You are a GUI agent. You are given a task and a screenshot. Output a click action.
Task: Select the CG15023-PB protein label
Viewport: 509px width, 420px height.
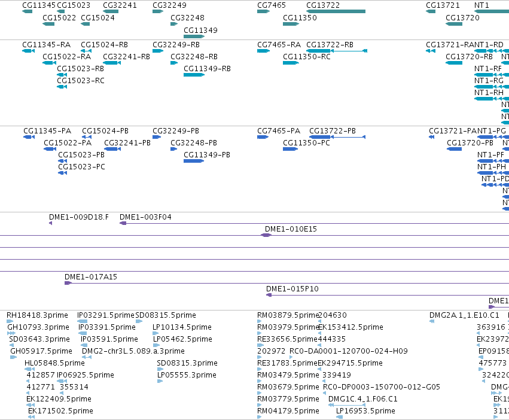pyautogui.click(x=81, y=156)
